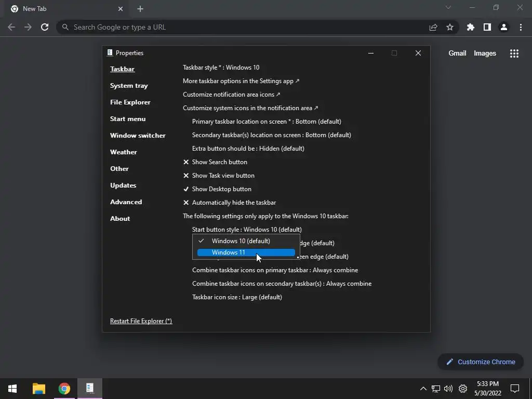Viewport: 532px width, 399px height.
Task: Switch to Window switcher section
Action: point(138,136)
